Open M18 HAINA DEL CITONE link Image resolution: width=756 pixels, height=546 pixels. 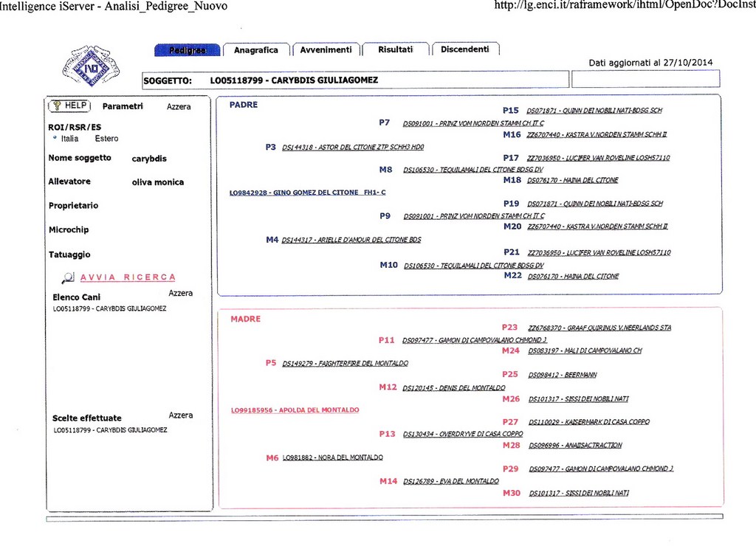(573, 180)
